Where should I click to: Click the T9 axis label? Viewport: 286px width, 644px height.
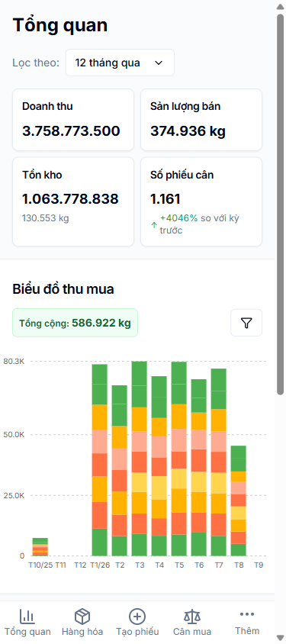click(258, 565)
